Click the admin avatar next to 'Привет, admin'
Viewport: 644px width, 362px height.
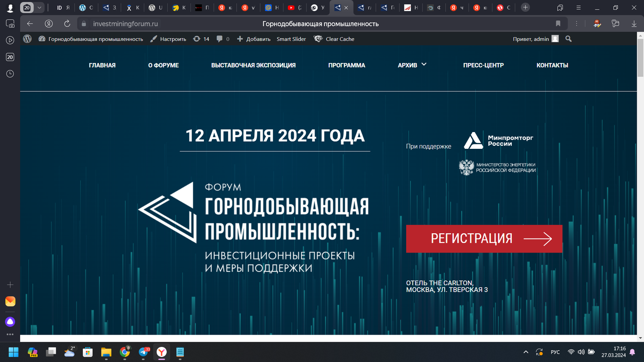point(555,39)
